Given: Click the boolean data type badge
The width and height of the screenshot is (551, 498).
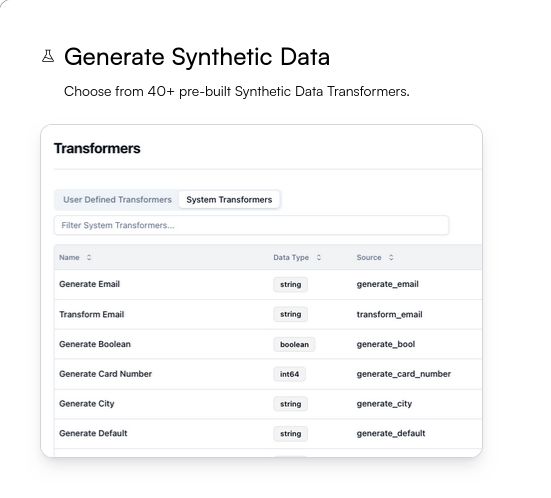Looking at the screenshot, I should (294, 344).
